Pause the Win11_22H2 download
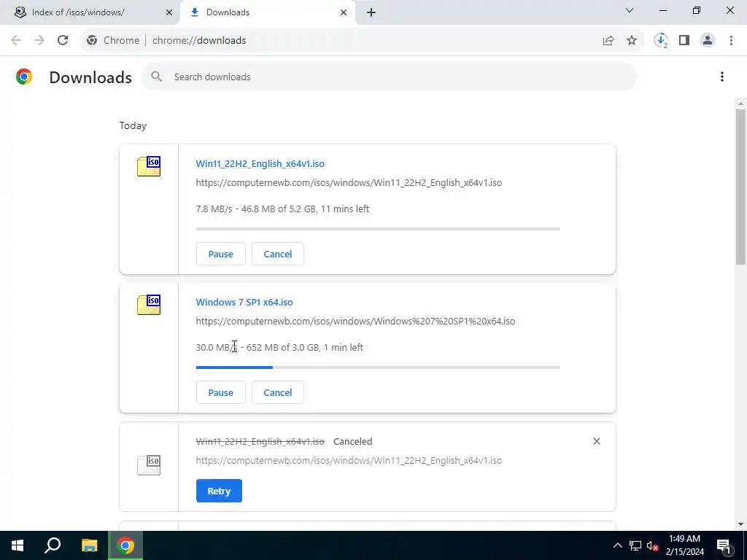 coord(220,254)
